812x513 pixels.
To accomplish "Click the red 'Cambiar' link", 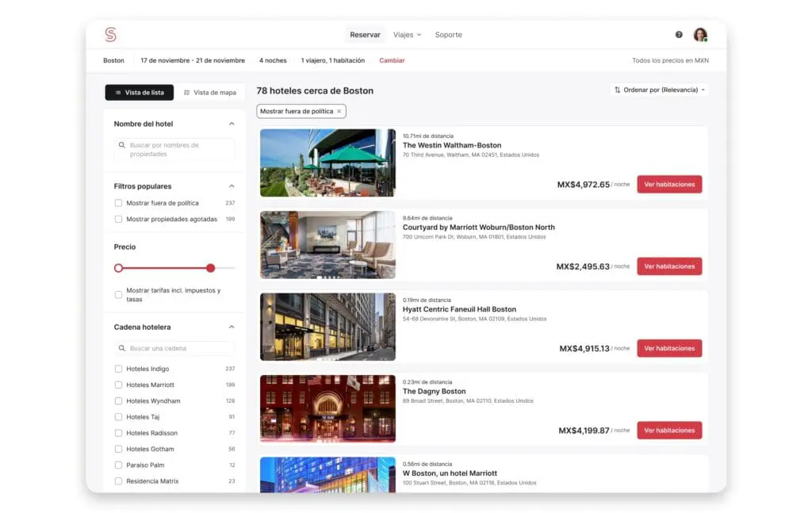I will coord(392,61).
